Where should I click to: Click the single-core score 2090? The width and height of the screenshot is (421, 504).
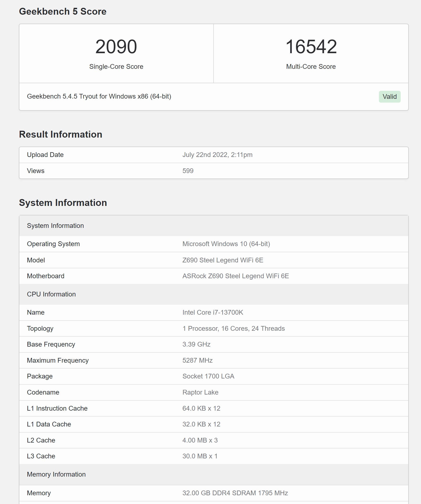[x=116, y=47]
